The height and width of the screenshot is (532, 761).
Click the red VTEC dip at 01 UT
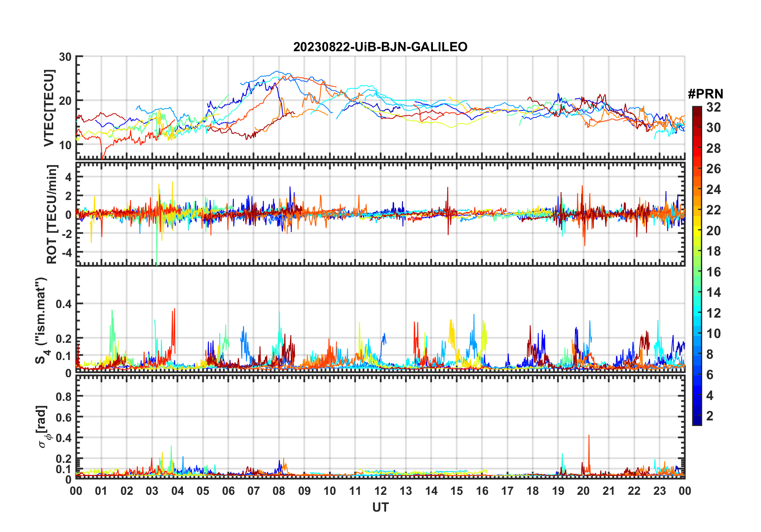click(x=102, y=151)
